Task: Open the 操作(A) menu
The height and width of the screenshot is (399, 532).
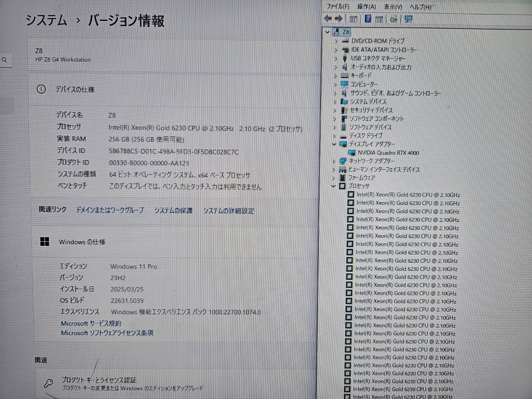Action: pyautogui.click(x=366, y=7)
